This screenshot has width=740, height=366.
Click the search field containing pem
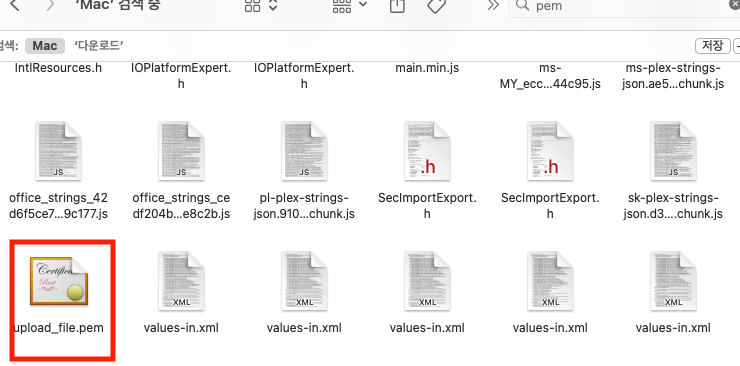625,6
